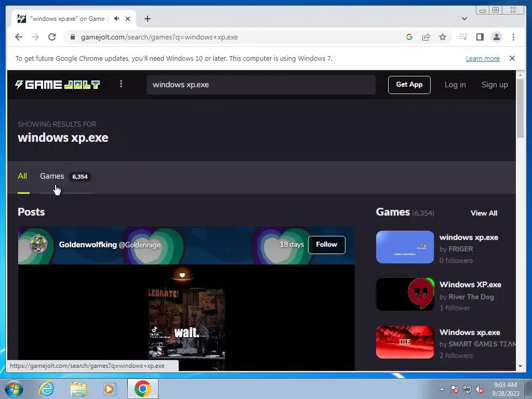Click the Chrome taskbar icon

click(142, 389)
